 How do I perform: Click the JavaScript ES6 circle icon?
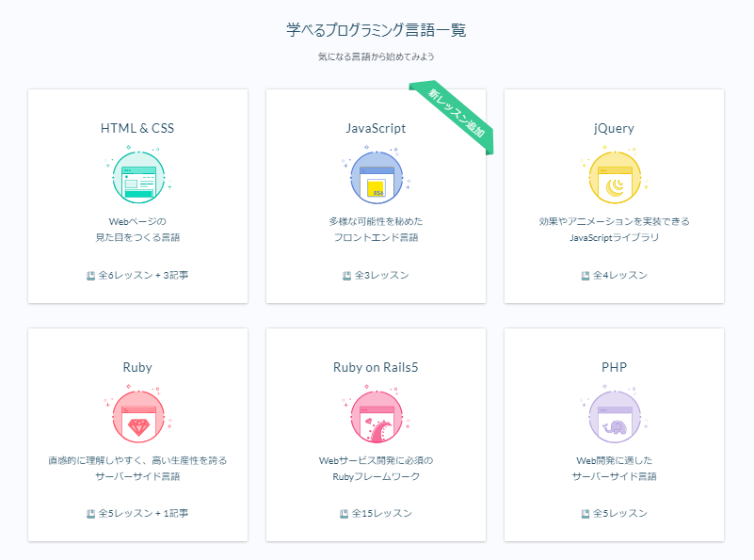[x=377, y=177]
